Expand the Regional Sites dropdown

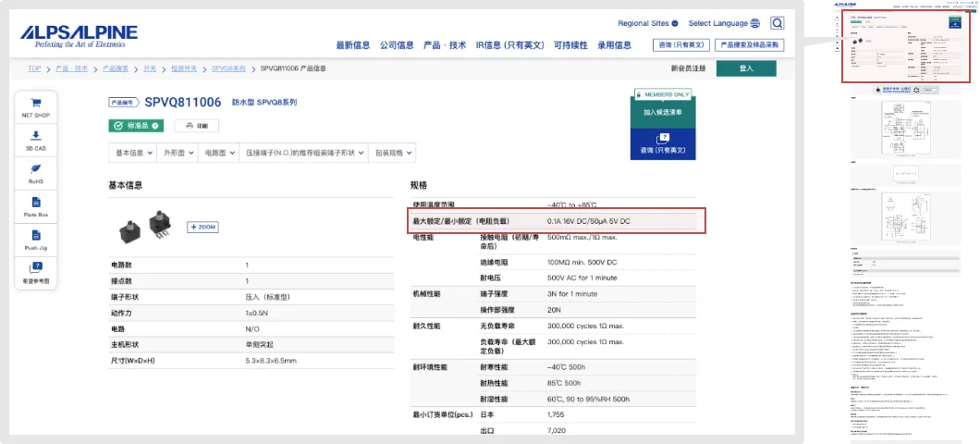pyautogui.click(x=648, y=23)
